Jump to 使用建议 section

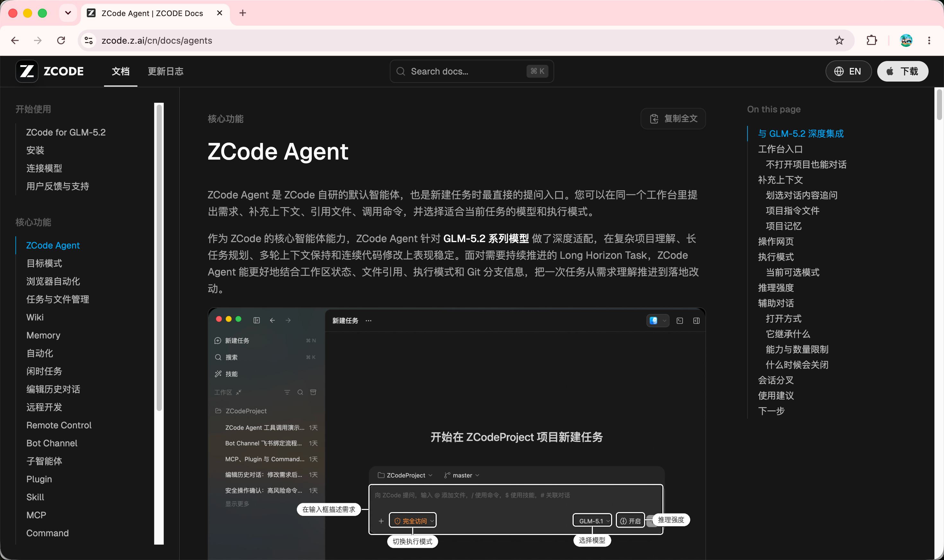coord(776,396)
